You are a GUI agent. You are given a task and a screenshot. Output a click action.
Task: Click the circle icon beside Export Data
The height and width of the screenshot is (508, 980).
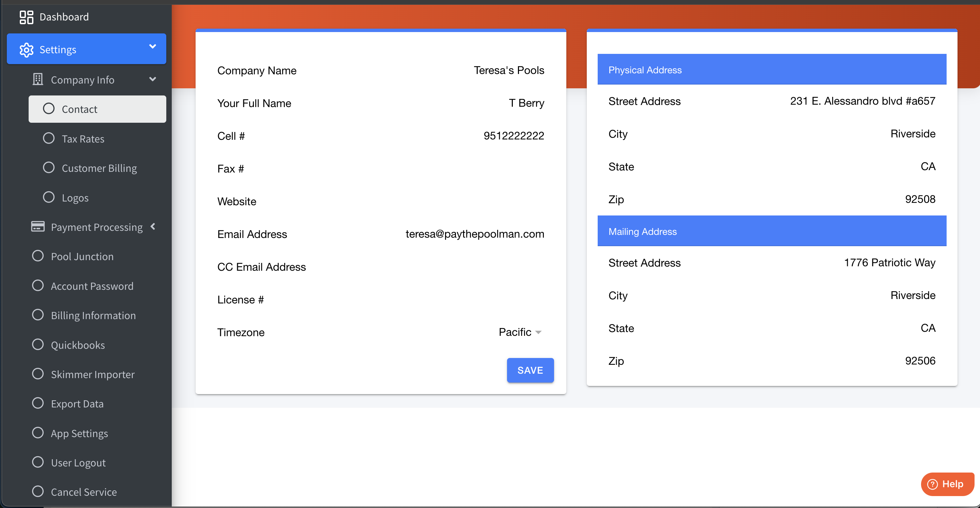tap(38, 403)
